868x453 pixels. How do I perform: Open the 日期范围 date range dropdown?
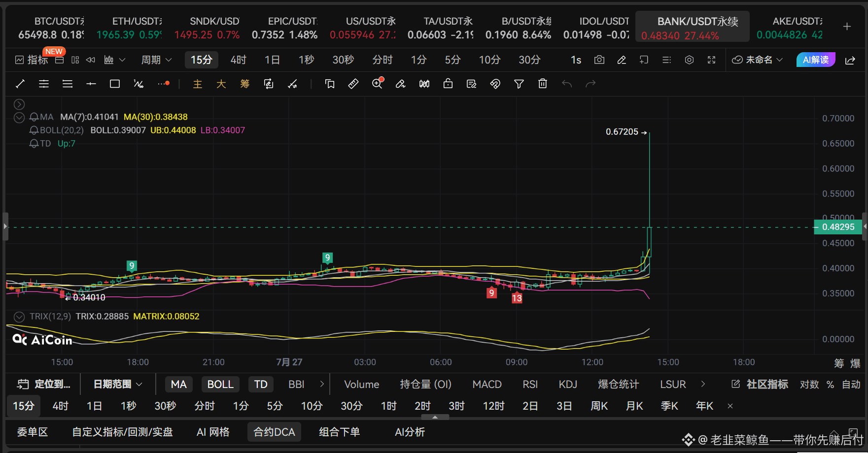[118, 385]
